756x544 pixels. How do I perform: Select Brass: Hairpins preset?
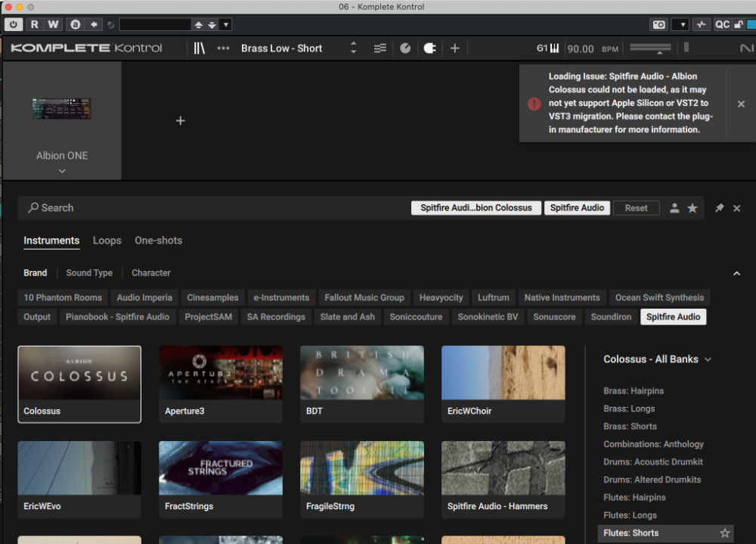tap(634, 391)
